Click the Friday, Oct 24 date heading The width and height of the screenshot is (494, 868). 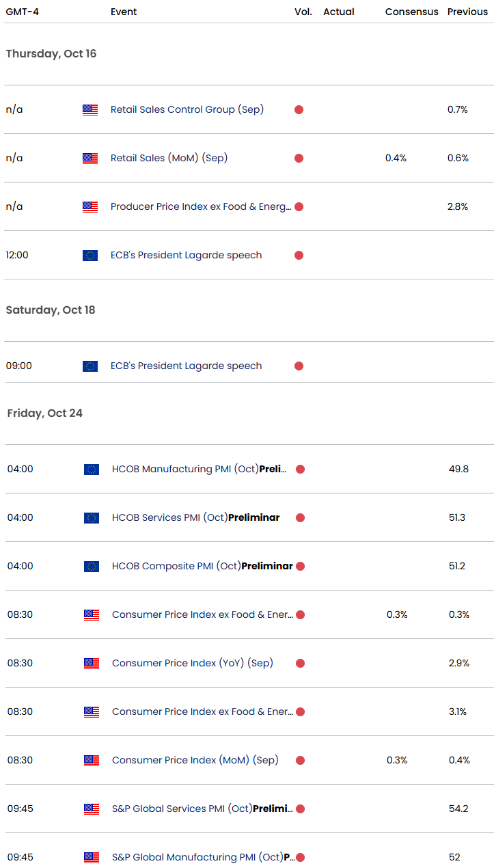[x=45, y=413]
